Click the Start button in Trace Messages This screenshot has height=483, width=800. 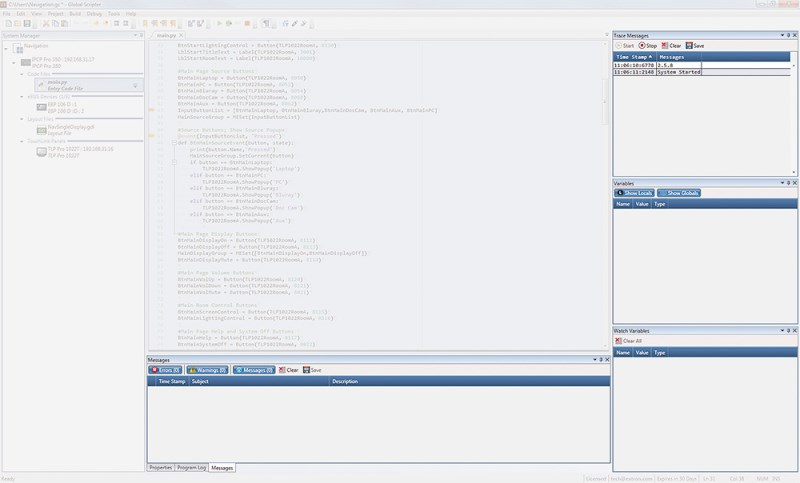tap(624, 45)
